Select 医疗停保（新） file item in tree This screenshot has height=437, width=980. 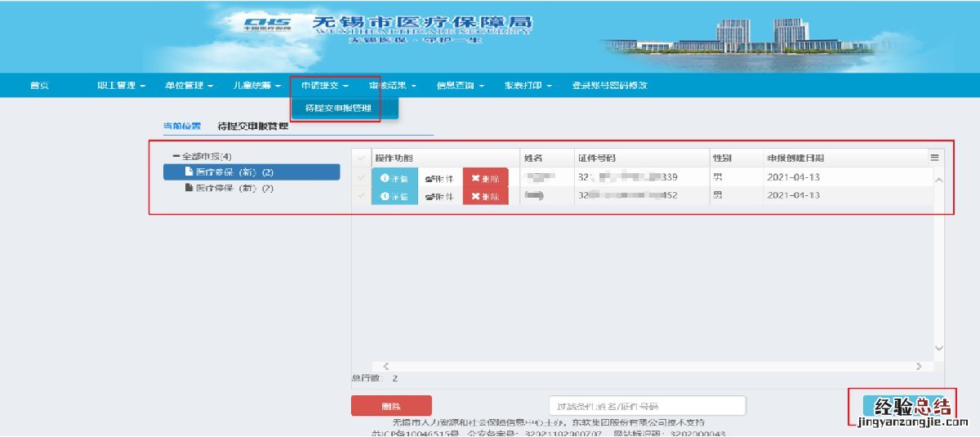tap(234, 188)
